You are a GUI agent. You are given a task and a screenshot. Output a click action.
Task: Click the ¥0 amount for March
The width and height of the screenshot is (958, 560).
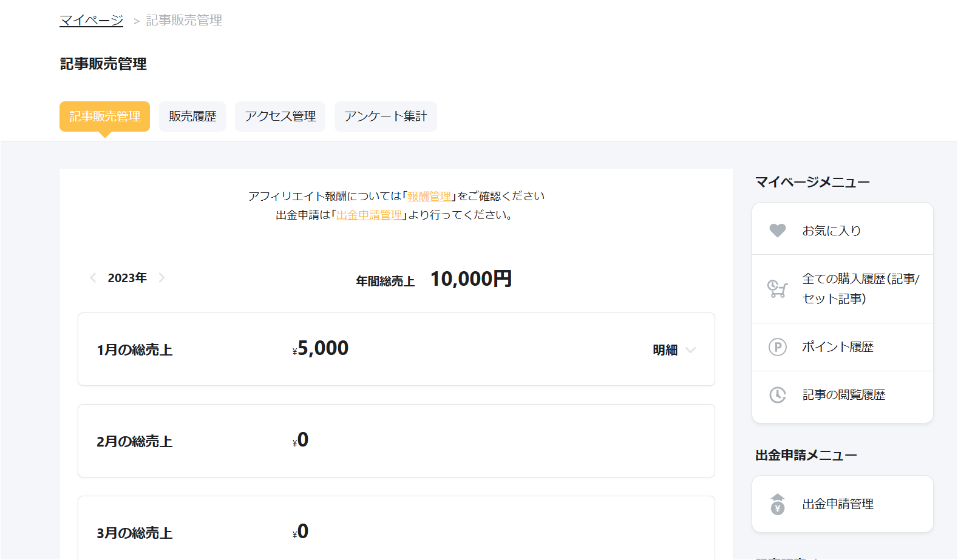point(301,531)
